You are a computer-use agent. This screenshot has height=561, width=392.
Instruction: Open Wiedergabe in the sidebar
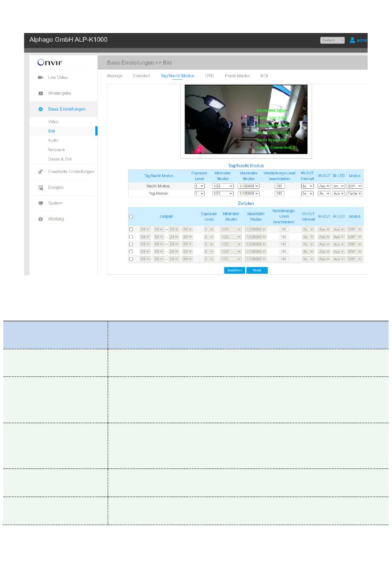[59, 93]
